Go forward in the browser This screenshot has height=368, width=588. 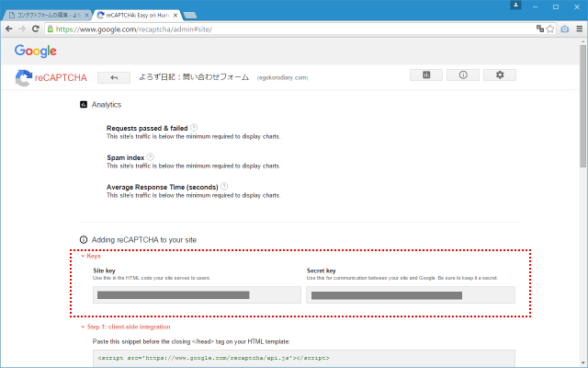(x=22, y=29)
